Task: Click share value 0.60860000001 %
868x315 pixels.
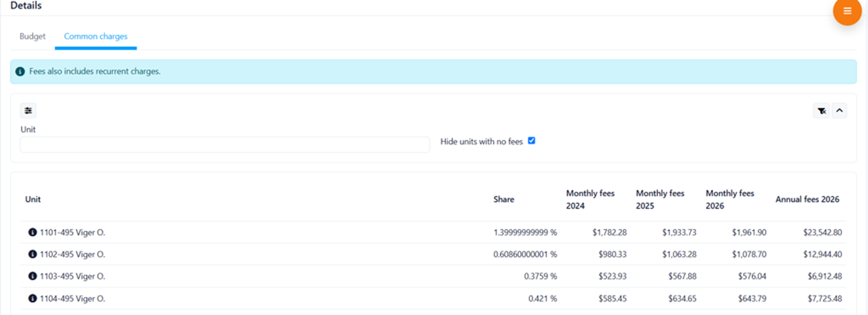Action: tap(525, 254)
